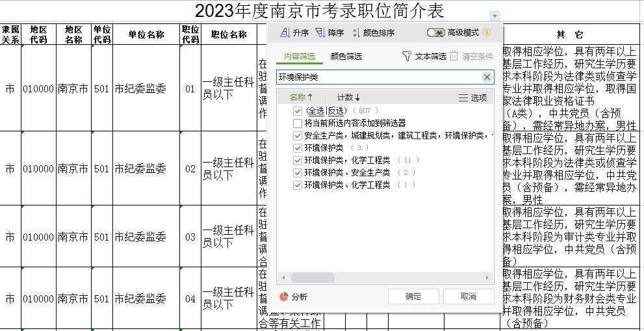Screen dimensions: 644x331
Task: Uncheck the 环境保护类 (3) checkbox
Action: pos(298,148)
